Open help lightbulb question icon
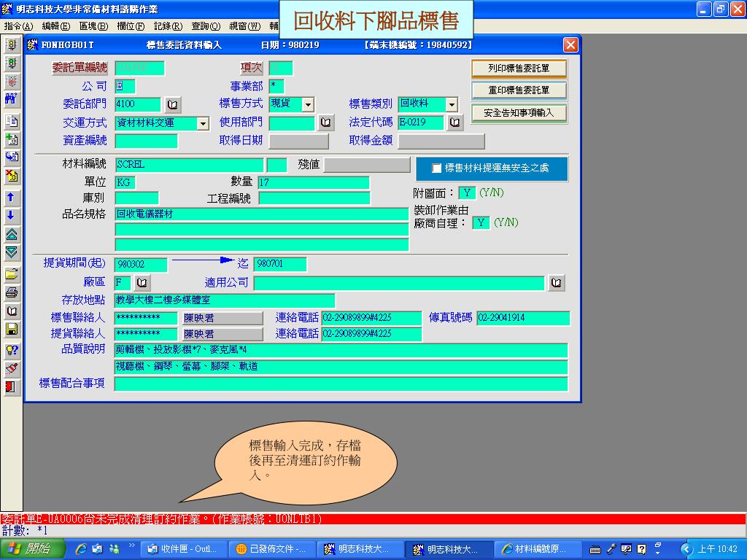Image resolution: width=747 pixels, height=560 pixels. pos(12,351)
